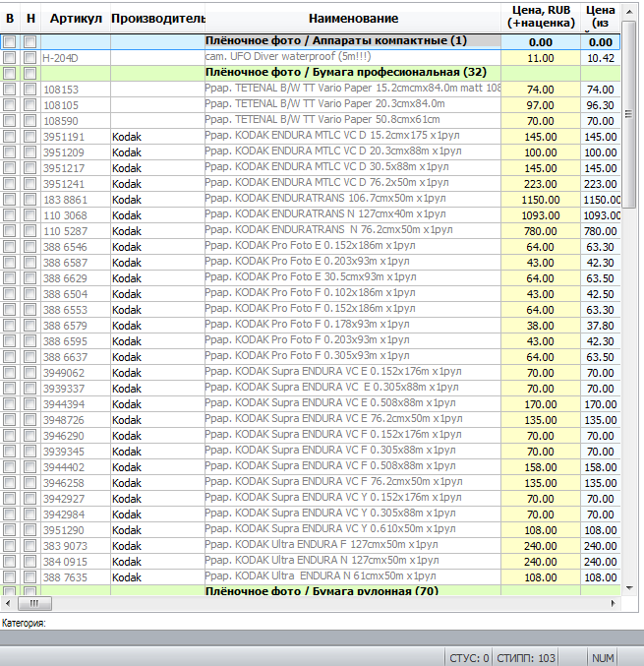The width and height of the screenshot is (644, 666).
Task: Click the Цена, RUB (+наценка) column header
Action: (541, 17)
